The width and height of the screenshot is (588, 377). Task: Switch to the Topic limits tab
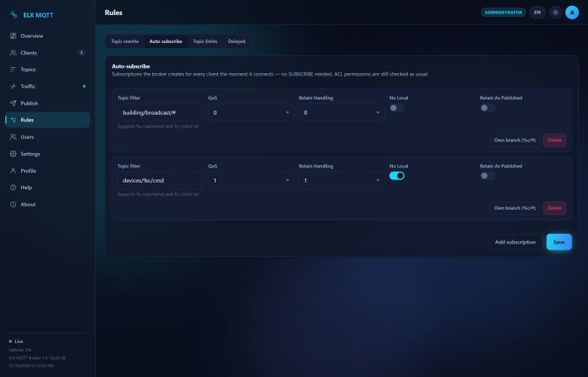[x=205, y=41]
